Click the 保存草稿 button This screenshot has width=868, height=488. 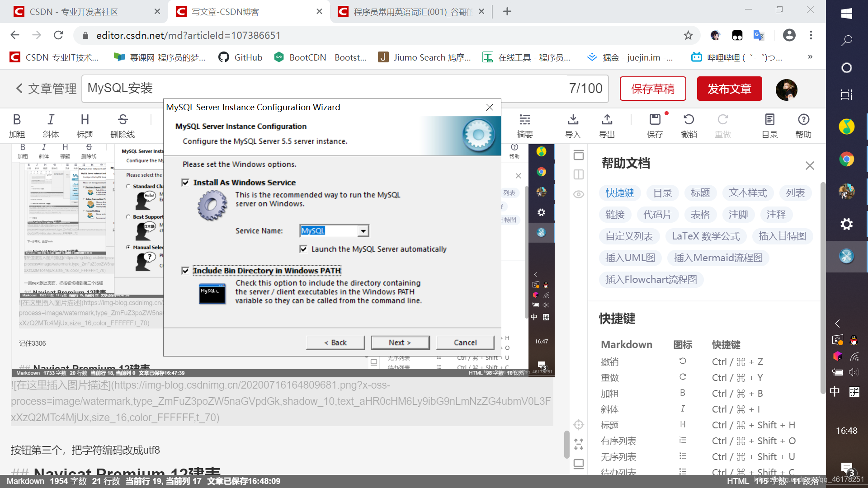tap(652, 89)
